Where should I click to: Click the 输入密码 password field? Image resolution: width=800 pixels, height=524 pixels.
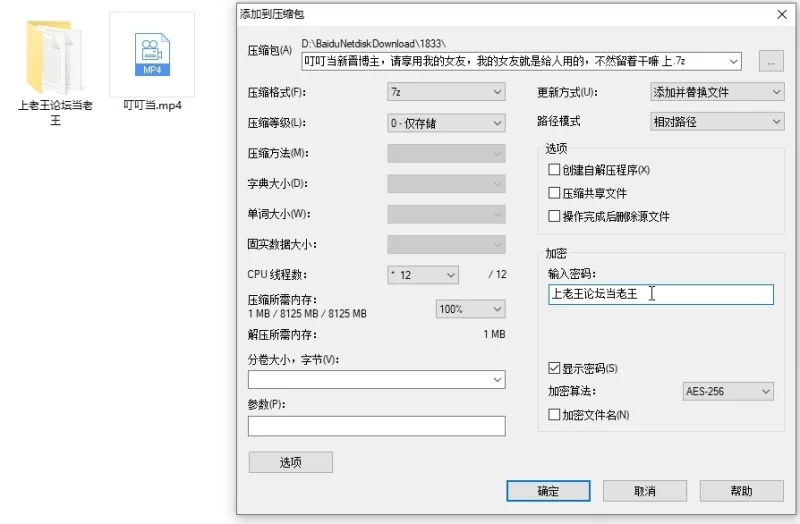[661, 294]
